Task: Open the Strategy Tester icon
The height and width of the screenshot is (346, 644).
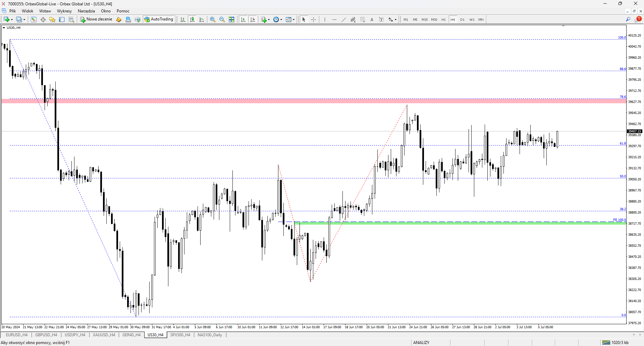Action: point(71,19)
